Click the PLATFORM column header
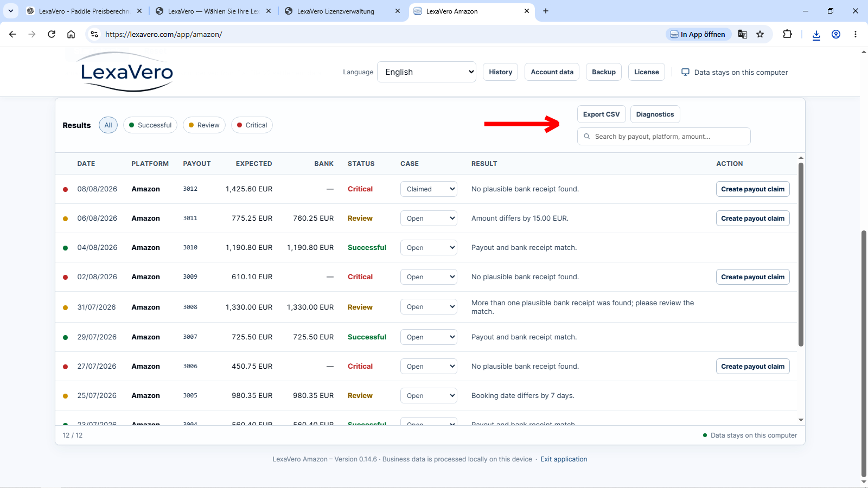The height and width of the screenshot is (488, 868). [x=150, y=164]
